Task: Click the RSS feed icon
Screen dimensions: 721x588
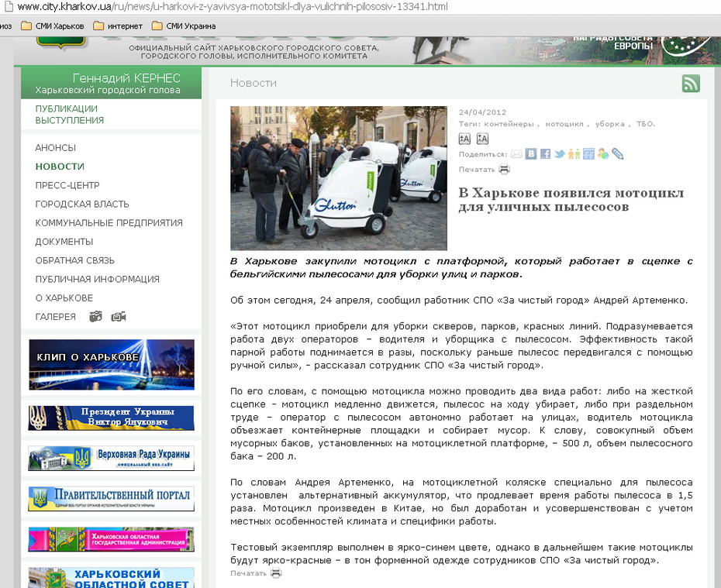Action: 691,84
